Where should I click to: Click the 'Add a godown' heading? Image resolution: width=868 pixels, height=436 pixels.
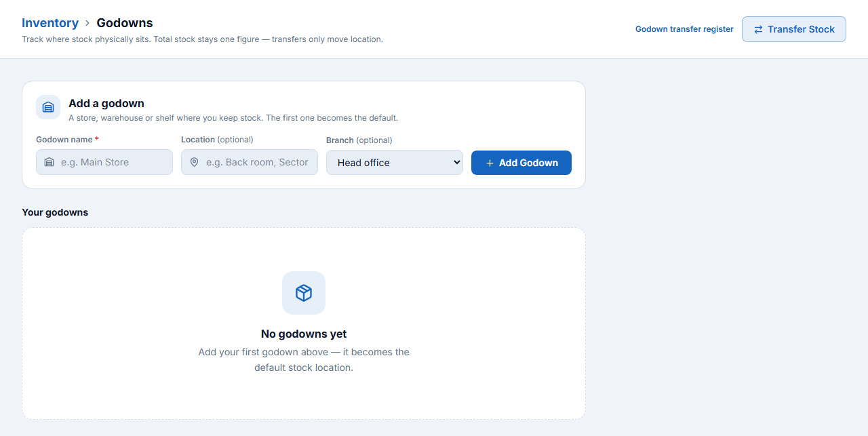(x=106, y=104)
